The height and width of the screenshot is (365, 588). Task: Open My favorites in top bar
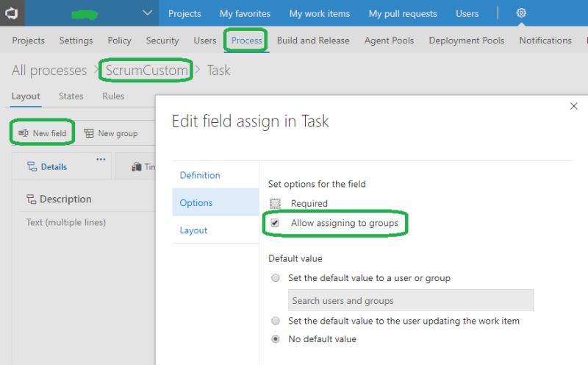(x=245, y=13)
